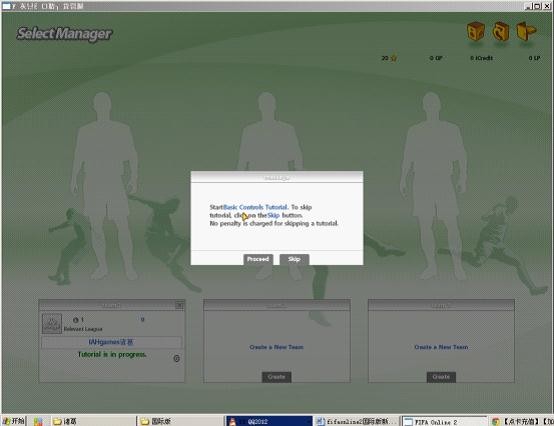
Task: Click the Basic Controls Tutorial link text
Action: pos(256,207)
